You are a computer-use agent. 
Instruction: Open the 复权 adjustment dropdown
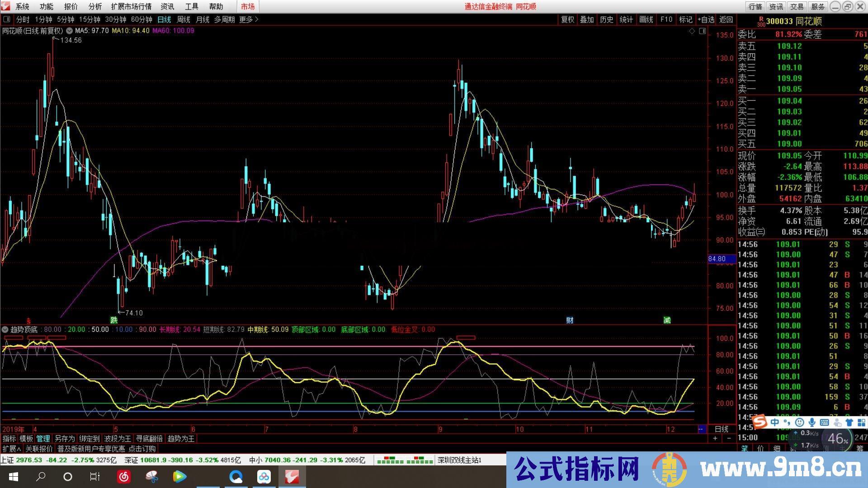coord(567,19)
